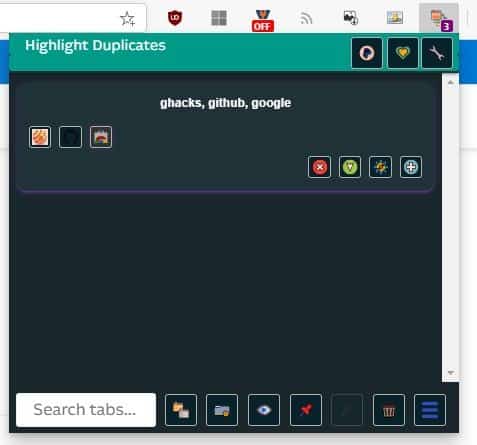Open the gray grid tiles extension
Screen dimensions: 477x445
[x=219, y=18]
